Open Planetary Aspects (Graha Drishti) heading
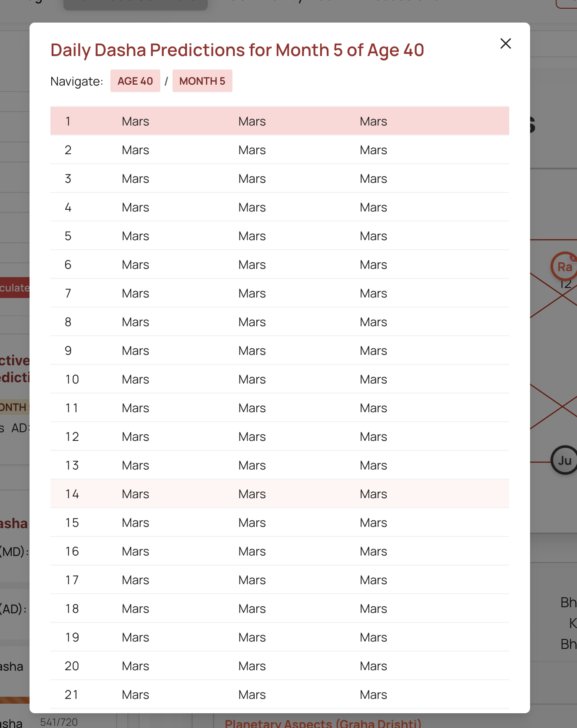 [323, 723]
